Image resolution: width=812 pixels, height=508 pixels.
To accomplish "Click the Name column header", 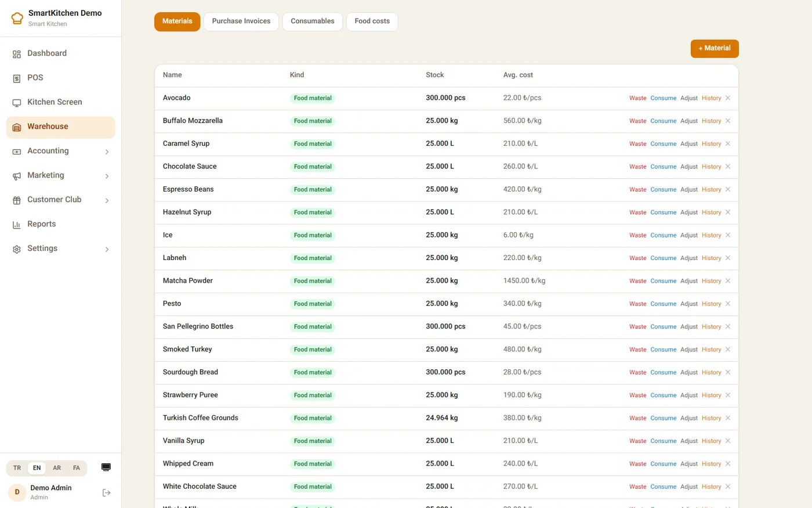I will (172, 75).
